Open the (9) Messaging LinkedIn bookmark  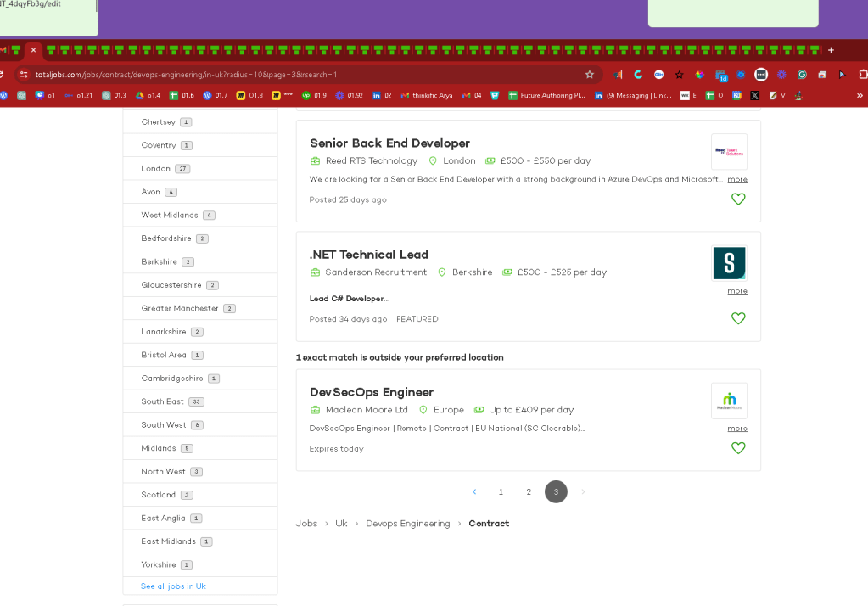click(633, 95)
